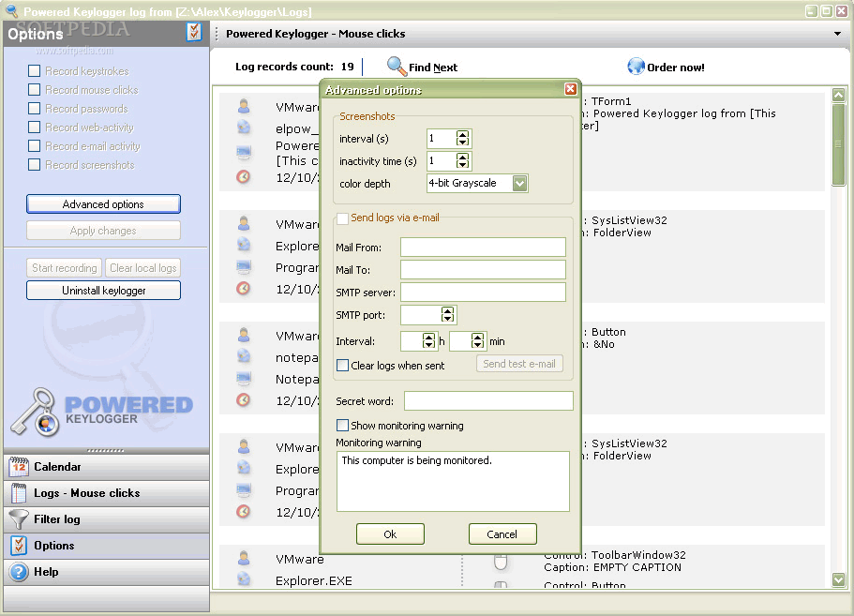Check Clear logs when sent
The height and width of the screenshot is (616, 854).
[x=342, y=365]
